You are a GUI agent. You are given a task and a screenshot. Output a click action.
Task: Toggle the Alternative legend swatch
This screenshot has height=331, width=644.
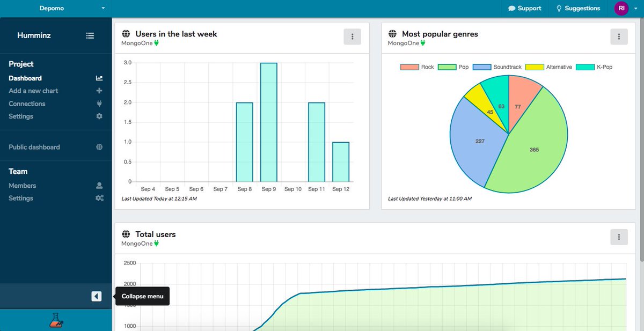535,67
